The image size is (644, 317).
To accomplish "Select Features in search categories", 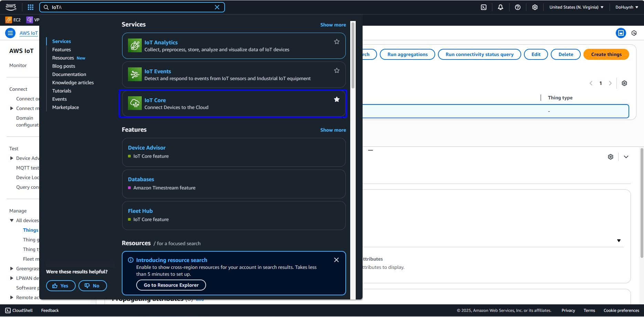I will click(x=61, y=50).
